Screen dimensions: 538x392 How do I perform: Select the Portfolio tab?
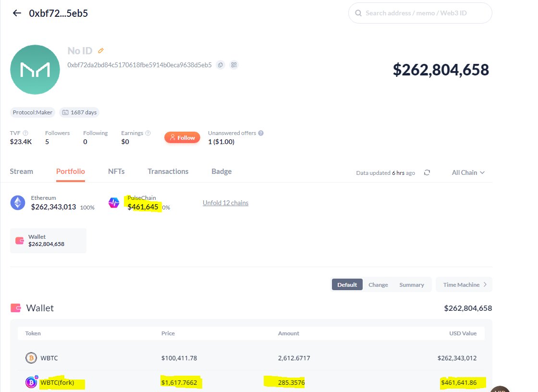click(70, 171)
